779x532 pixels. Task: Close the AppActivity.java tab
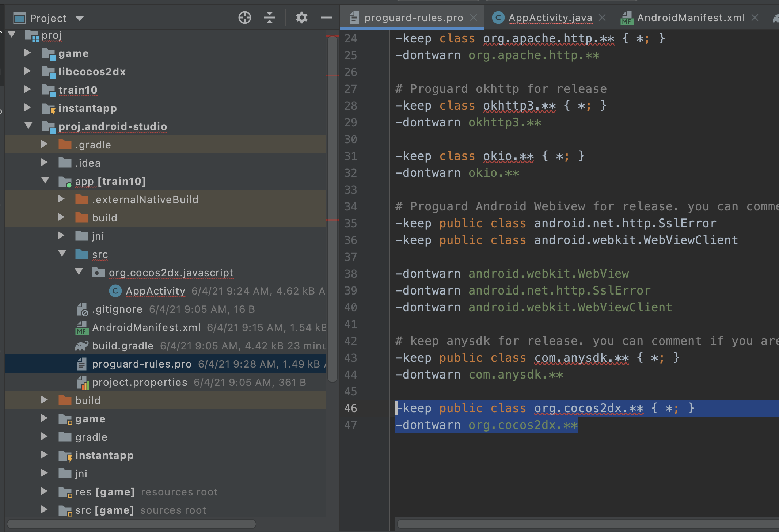tap(603, 18)
